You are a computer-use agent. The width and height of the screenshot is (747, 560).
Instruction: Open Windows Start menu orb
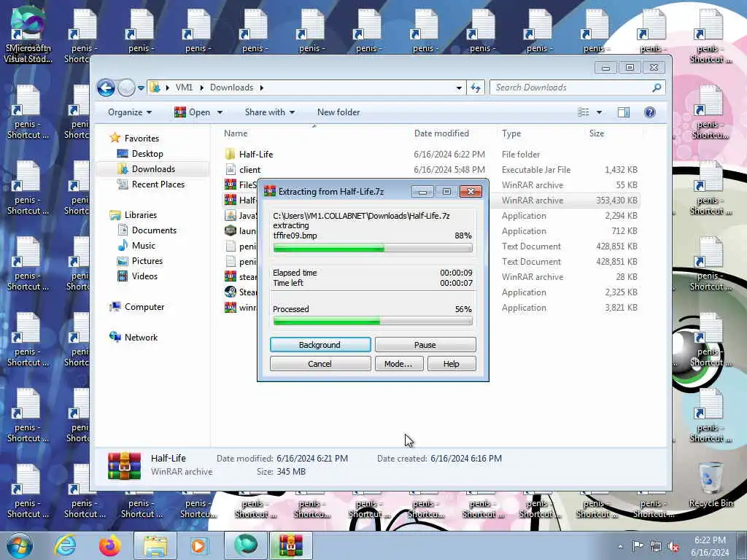[20, 545]
